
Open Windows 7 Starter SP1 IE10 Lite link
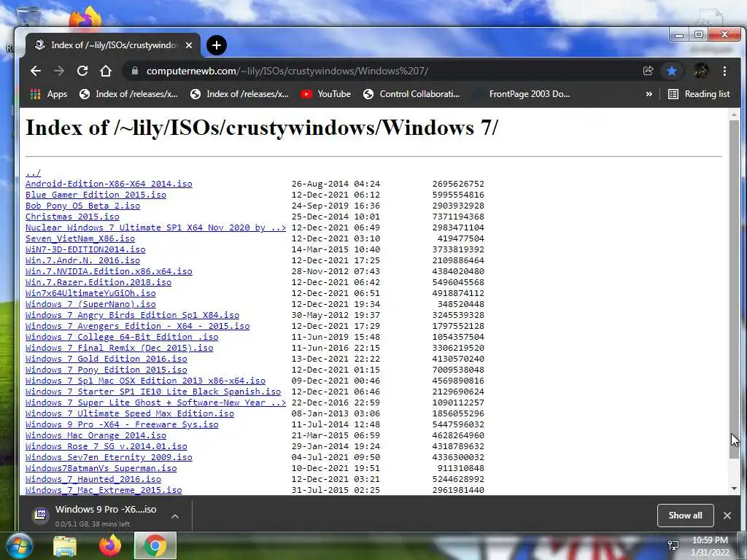click(x=153, y=392)
